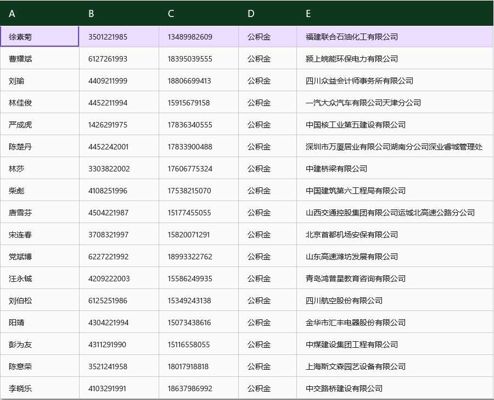Image resolution: width=494 pixels, height=400 pixels.
Task: Click phone number 18806699413
Action: pos(199,81)
